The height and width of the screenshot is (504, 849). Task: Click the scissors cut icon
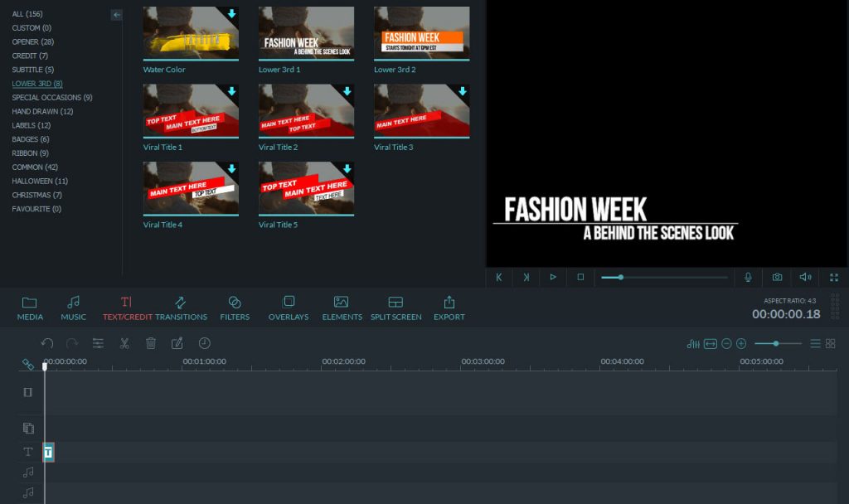click(124, 343)
